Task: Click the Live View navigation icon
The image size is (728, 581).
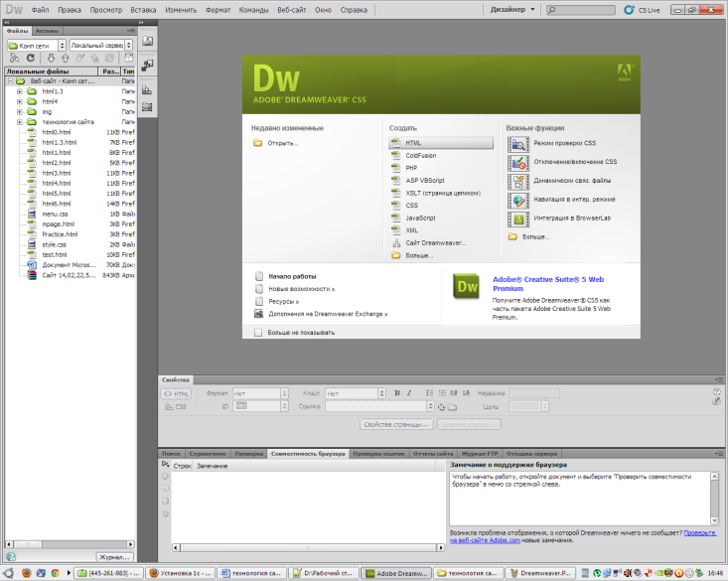Action: (x=518, y=201)
